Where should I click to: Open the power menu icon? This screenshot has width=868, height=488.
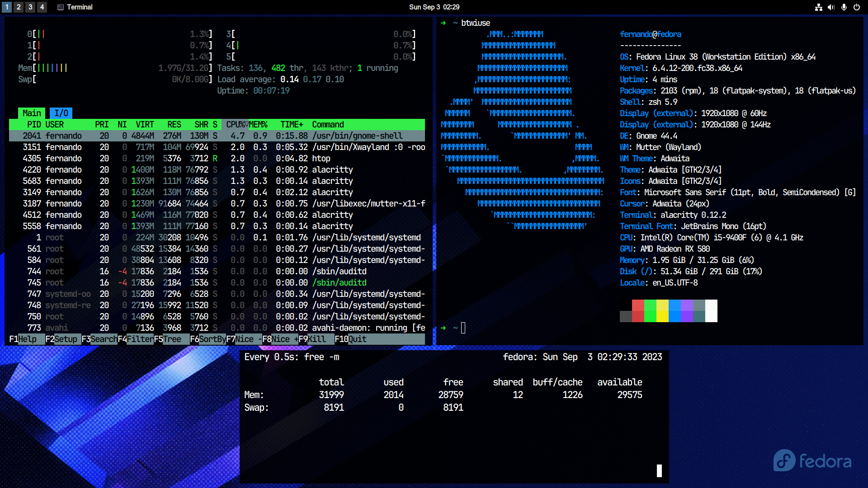tap(856, 7)
